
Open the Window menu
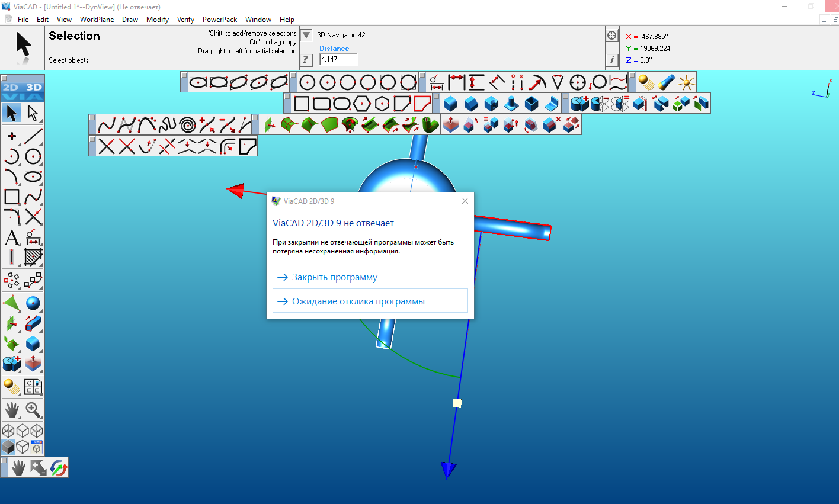258,20
